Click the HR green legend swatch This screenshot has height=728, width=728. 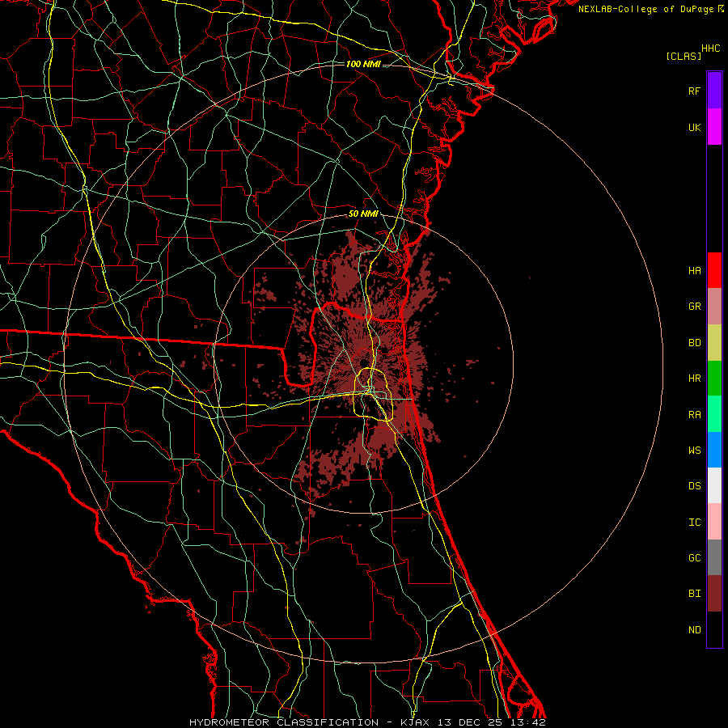[x=714, y=378]
